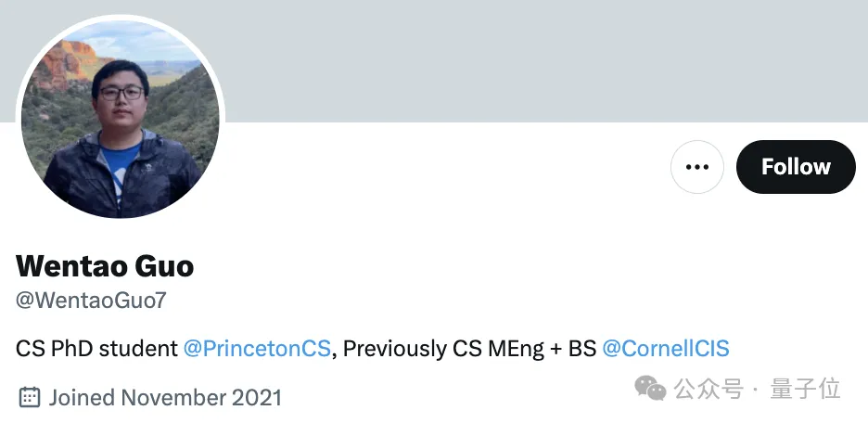Image resolution: width=868 pixels, height=423 pixels.
Task: Click the calendar icon beside join date
Action: (x=30, y=398)
